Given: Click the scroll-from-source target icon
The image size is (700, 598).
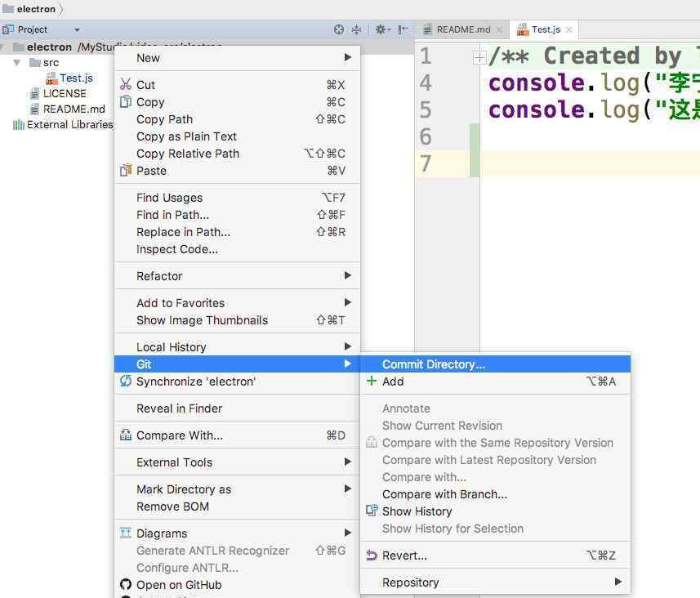Looking at the screenshot, I should (x=339, y=29).
